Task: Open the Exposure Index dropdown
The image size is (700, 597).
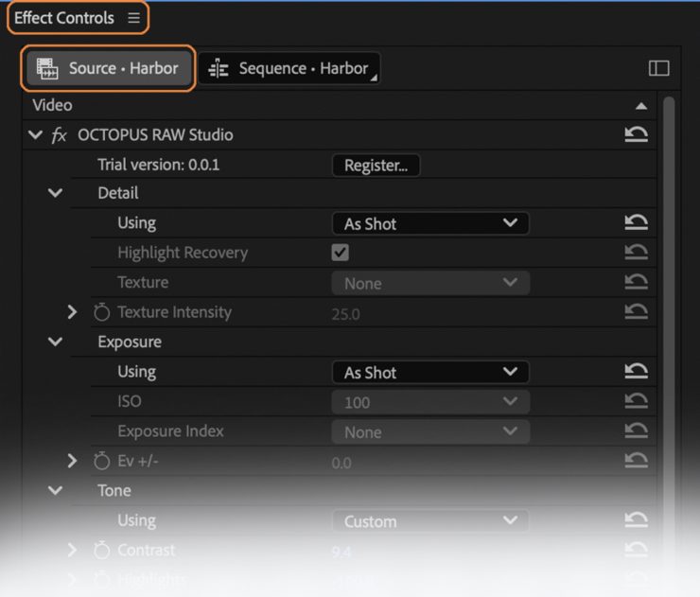Action: [x=430, y=431]
